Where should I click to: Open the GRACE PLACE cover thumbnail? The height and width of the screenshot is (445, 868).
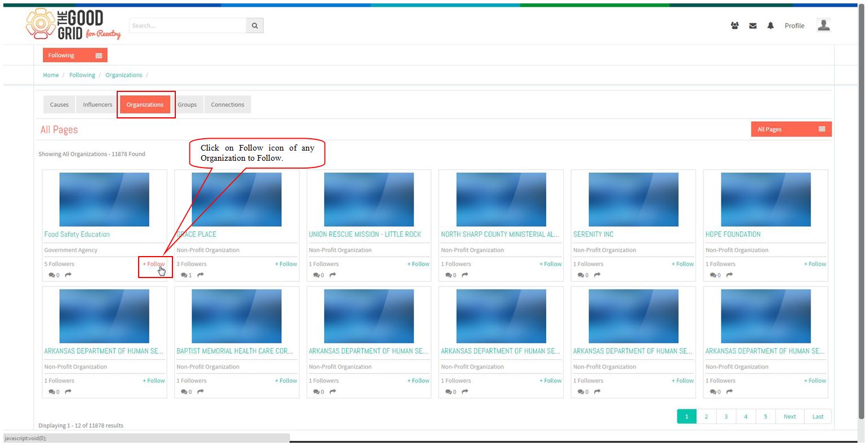(236, 200)
